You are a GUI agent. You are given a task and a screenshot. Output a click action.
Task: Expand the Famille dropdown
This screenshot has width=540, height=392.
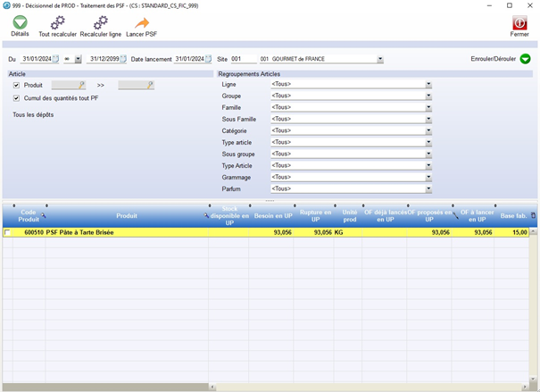tap(428, 108)
